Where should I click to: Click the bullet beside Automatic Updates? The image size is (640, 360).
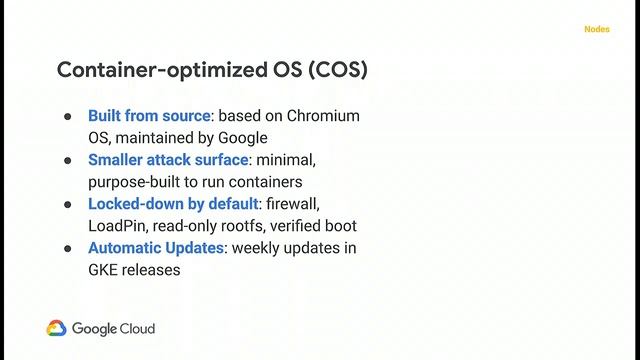click(68, 249)
